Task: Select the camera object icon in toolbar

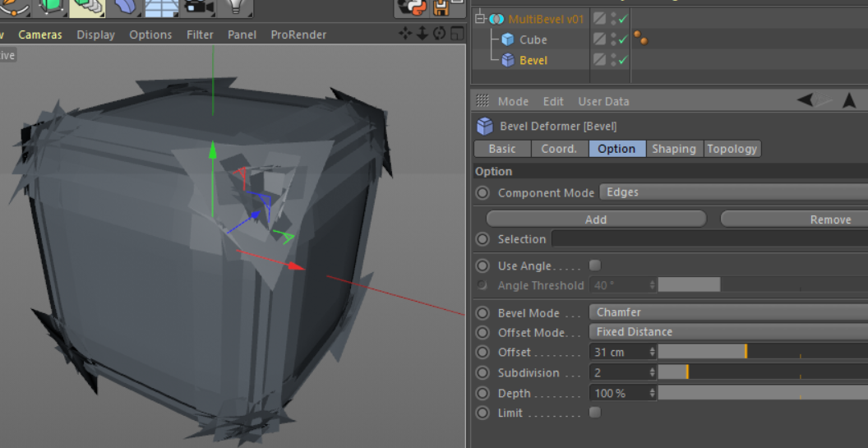Action: [197, 7]
